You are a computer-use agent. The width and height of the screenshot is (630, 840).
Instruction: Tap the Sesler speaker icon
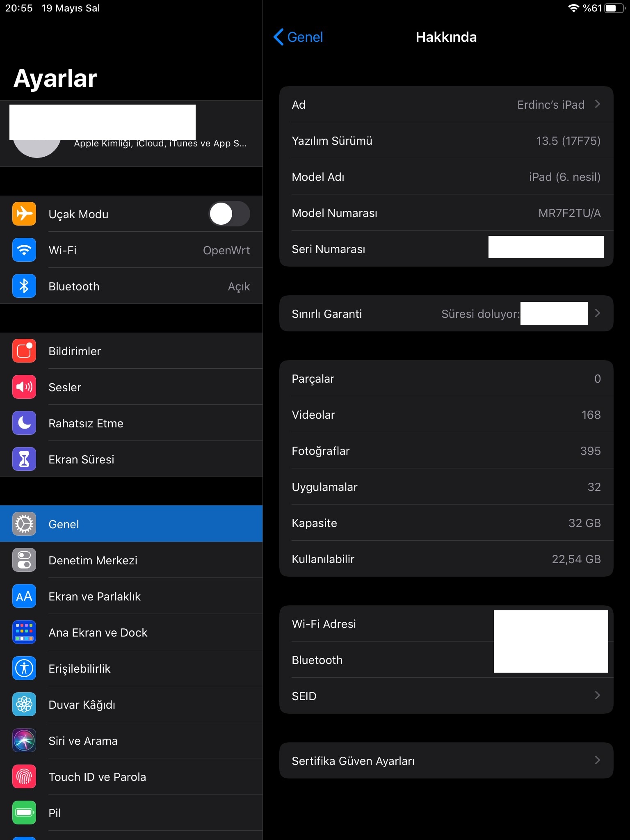(24, 387)
